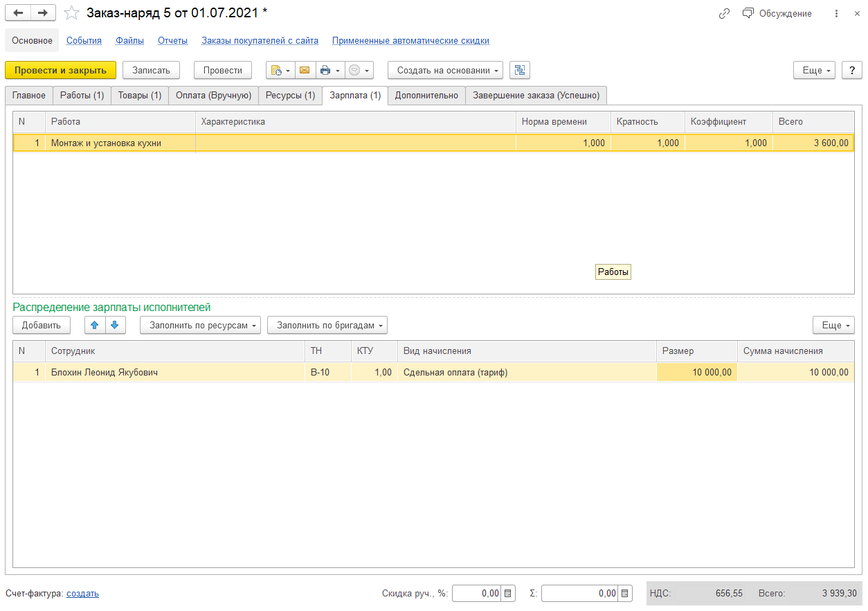Open the Завершение заказа (Успешно) tab
868x611 pixels.
tap(536, 96)
